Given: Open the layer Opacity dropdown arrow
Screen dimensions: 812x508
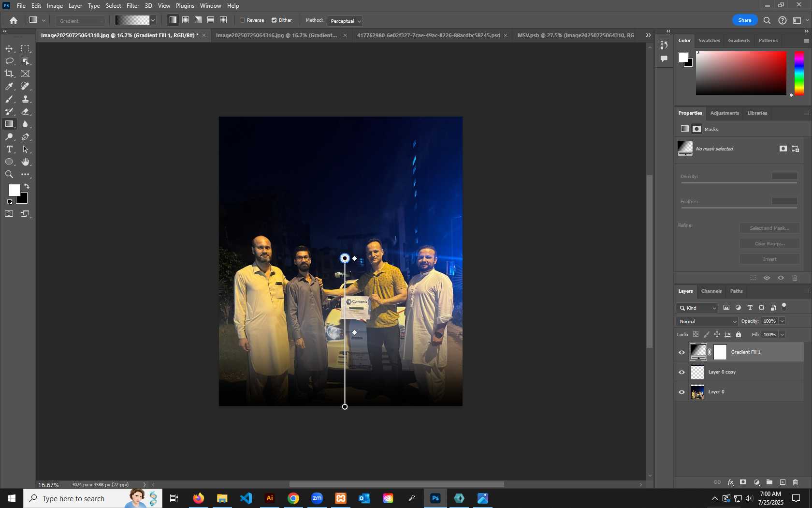Looking at the screenshot, I should point(782,321).
